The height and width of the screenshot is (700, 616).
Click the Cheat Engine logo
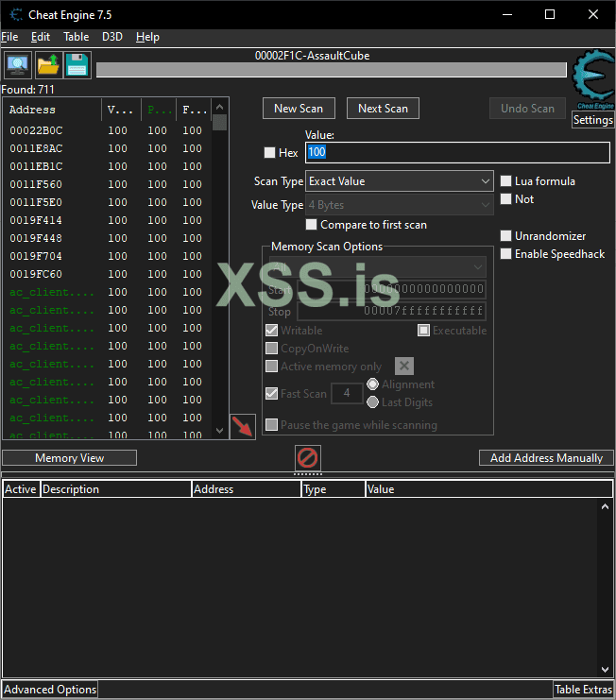pyautogui.click(x=593, y=79)
